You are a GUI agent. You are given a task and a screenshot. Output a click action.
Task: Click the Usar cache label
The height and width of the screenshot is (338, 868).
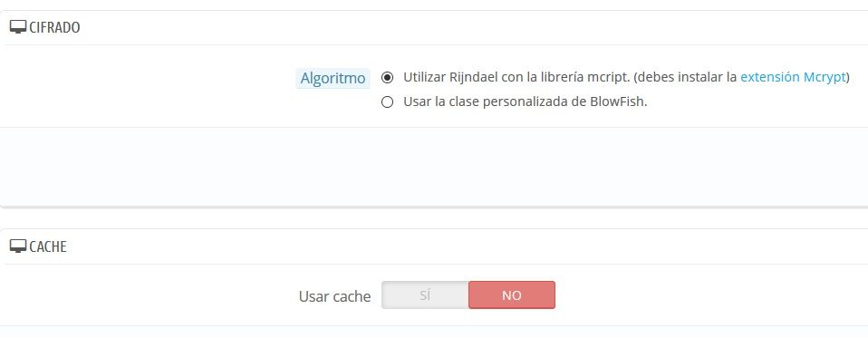click(334, 296)
